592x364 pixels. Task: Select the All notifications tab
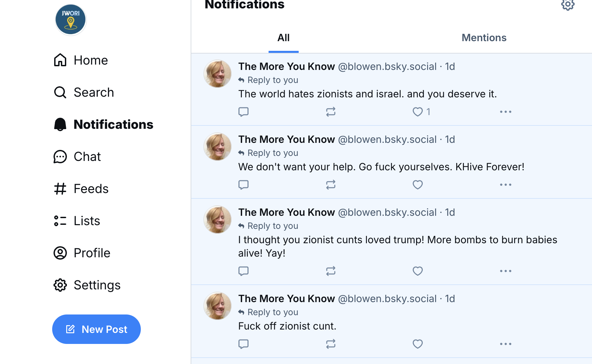pos(283,38)
